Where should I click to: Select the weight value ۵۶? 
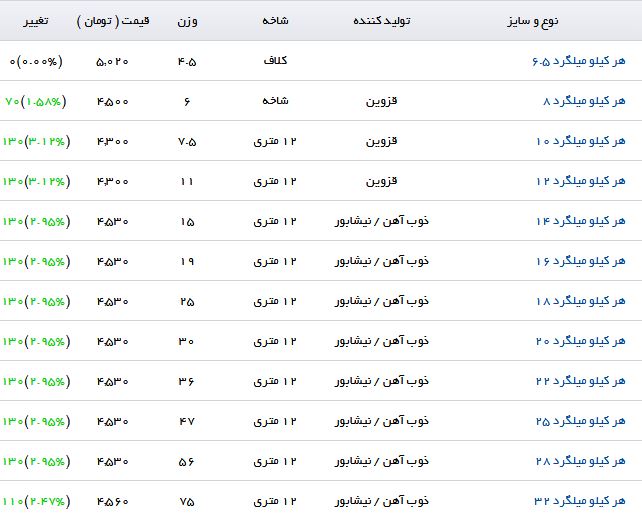[187, 462]
